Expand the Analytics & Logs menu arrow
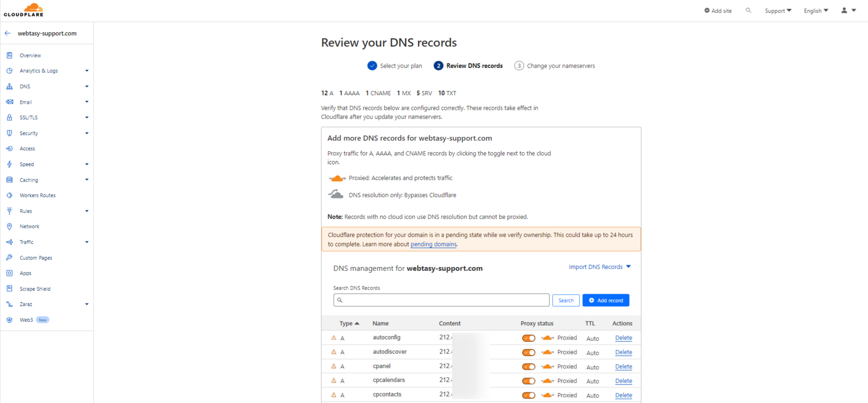Screen dimensions: 868x403 tap(87, 71)
